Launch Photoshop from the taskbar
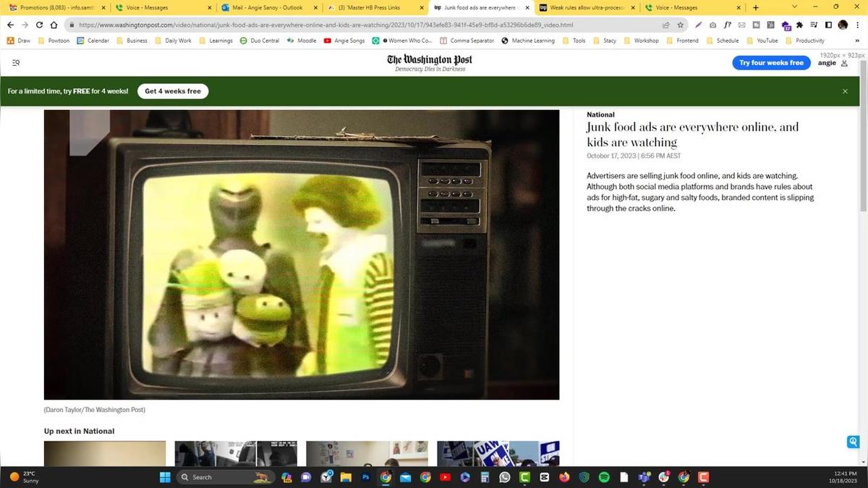The height and width of the screenshot is (488, 868). pyautogui.click(x=366, y=477)
